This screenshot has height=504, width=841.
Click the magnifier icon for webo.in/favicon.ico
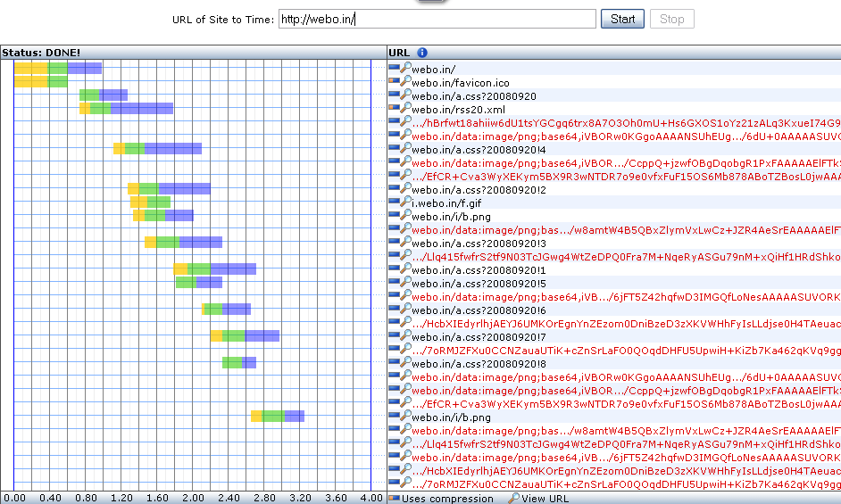pos(405,82)
